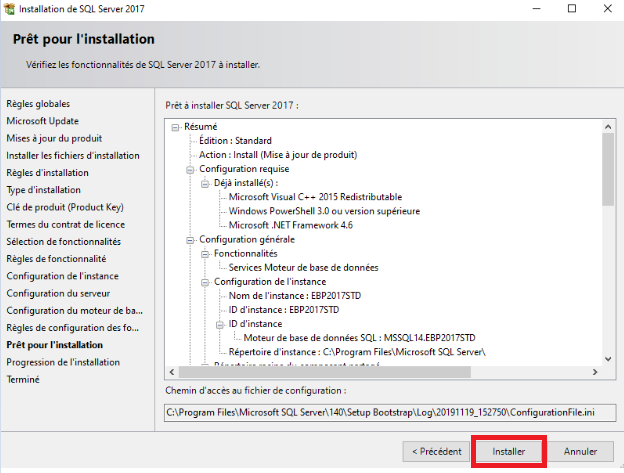
Task: Open the Règles d'installation step
Action: pos(47,173)
